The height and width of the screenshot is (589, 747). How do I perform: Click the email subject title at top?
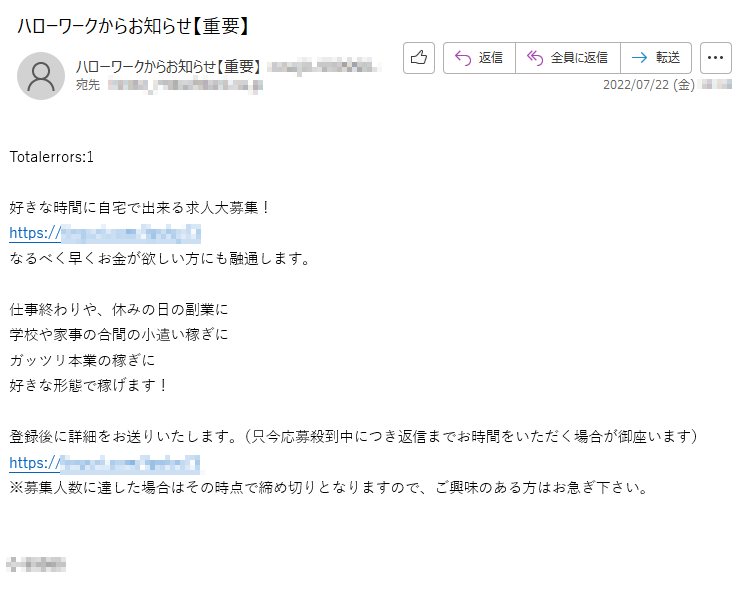[133, 25]
